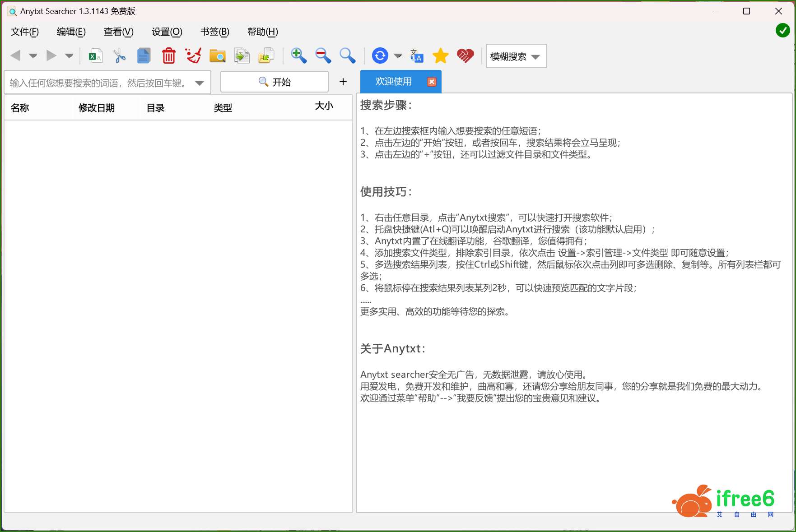The height and width of the screenshot is (532, 796).
Task: Click the folder search icon in toolbar
Action: tap(217, 56)
